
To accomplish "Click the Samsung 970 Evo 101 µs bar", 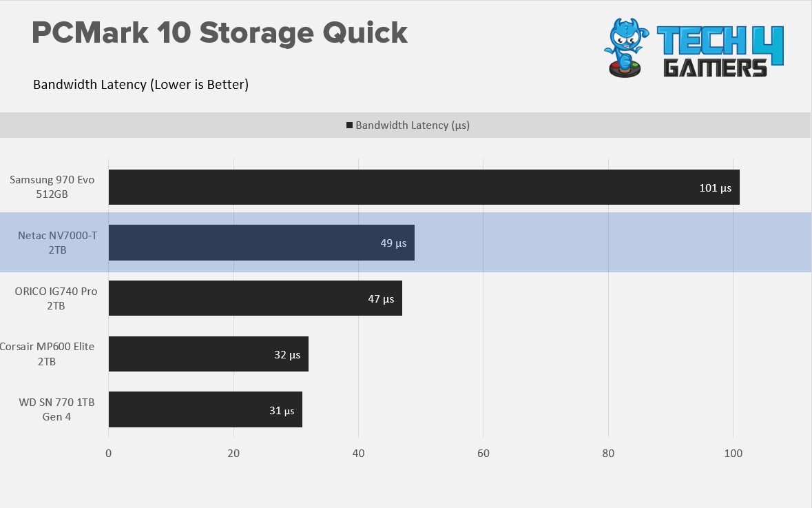I will pyautogui.click(x=424, y=187).
